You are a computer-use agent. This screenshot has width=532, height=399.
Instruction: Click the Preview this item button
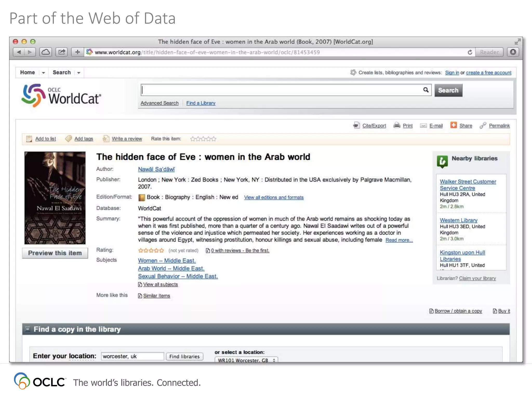pos(55,253)
